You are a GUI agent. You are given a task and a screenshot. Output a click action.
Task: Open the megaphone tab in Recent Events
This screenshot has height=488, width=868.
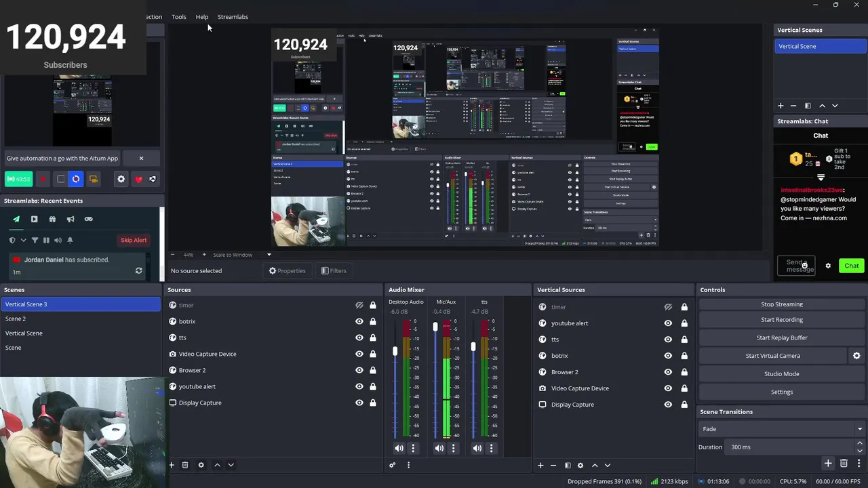coord(71,219)
